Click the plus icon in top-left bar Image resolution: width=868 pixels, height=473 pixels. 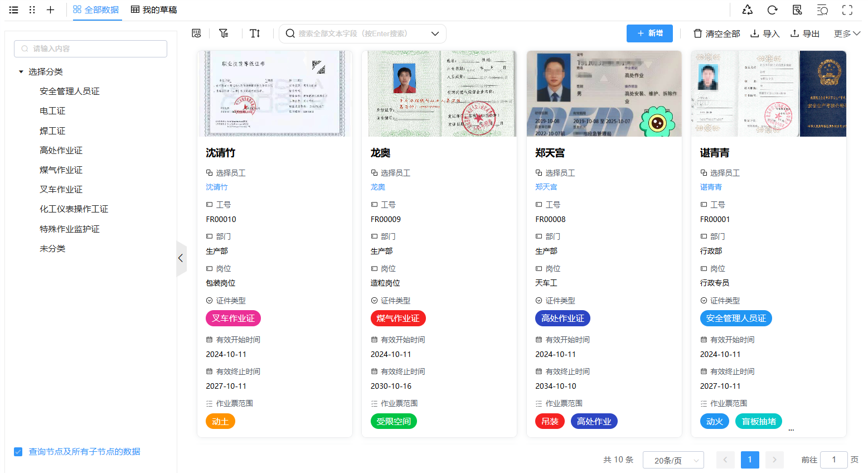click(x=50, y=10)
